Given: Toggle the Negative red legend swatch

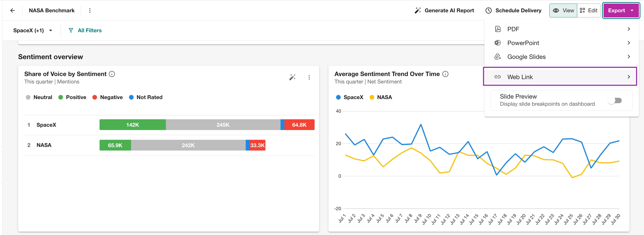Looking at the screenshot, I should coord(95,97).
